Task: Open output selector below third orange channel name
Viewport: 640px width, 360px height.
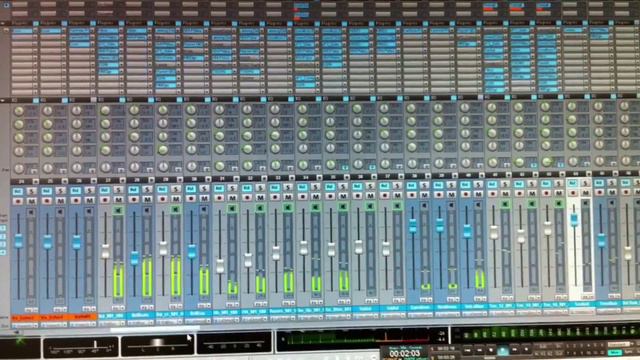Action: click(x=82, y=324)
